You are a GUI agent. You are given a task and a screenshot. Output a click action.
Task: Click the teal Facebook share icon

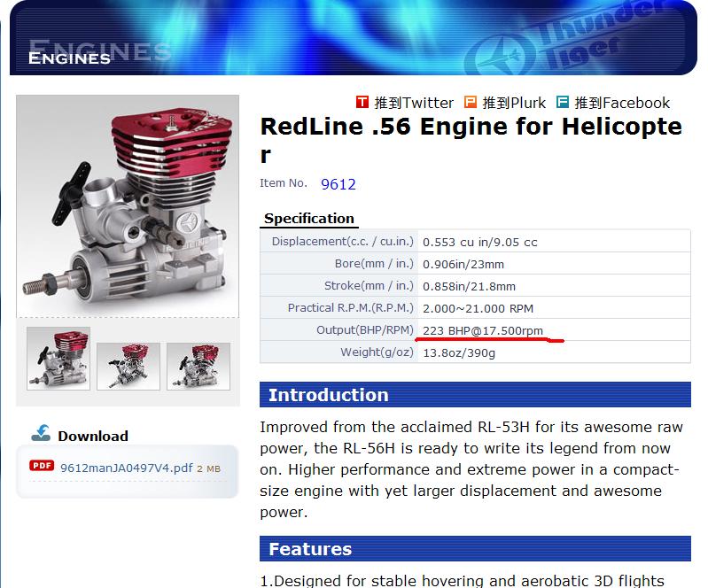(x=563, y=103)
